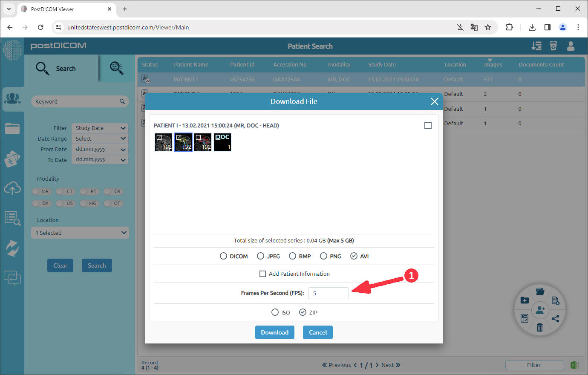Screen dimensions: 588x375
Task: Select the Share icon in radial menu
Action: coord(556,318)
